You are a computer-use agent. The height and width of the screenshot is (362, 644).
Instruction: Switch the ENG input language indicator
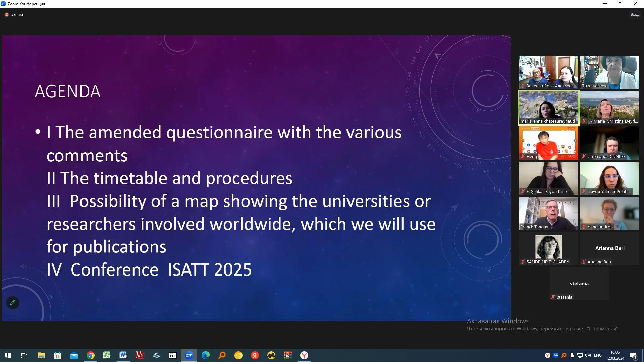[598, 355]
